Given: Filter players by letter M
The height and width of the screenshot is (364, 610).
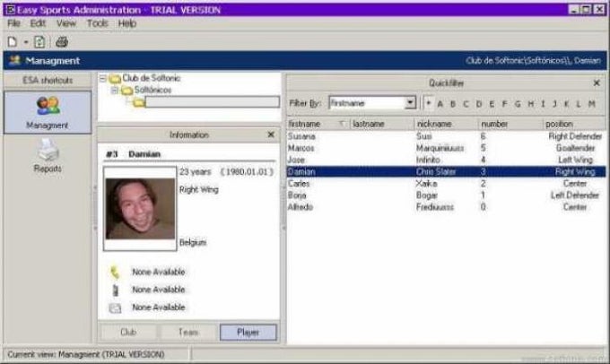Looking at the screenshot, I should point(592,104).
